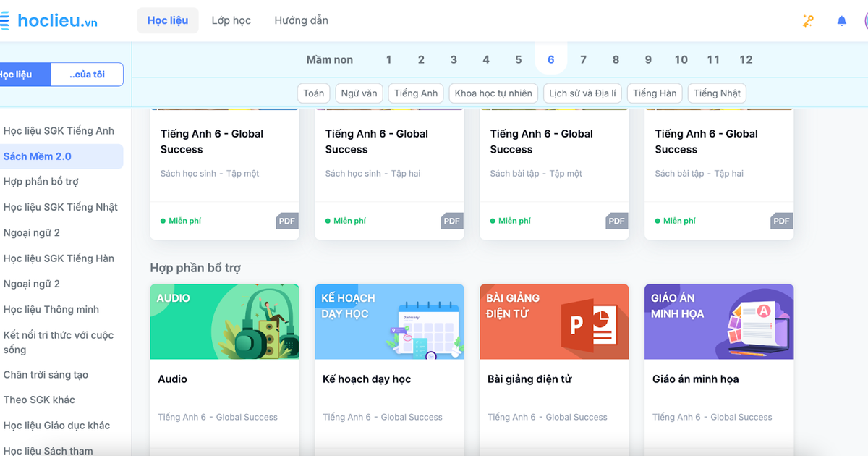Switch to the Học liệu top tab

tap(168, 20)
